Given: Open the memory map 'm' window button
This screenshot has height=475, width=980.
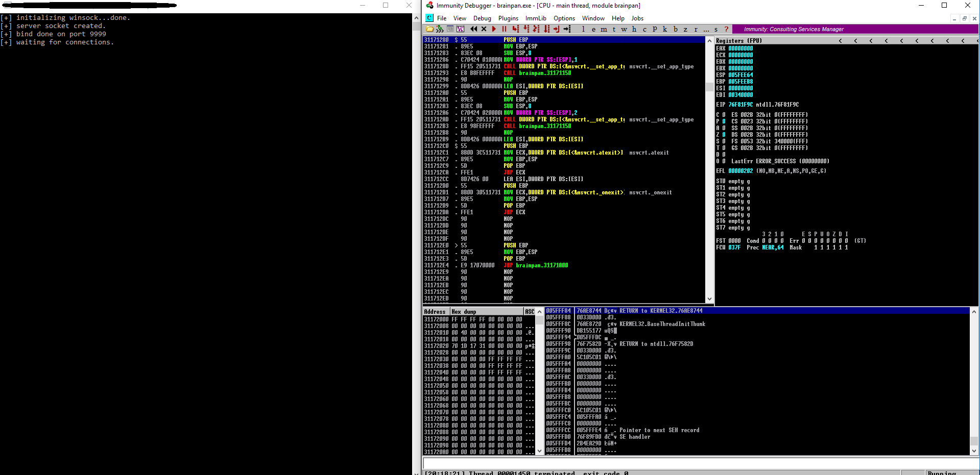Looking at the screenshot, I should click(x=604, y=29).
